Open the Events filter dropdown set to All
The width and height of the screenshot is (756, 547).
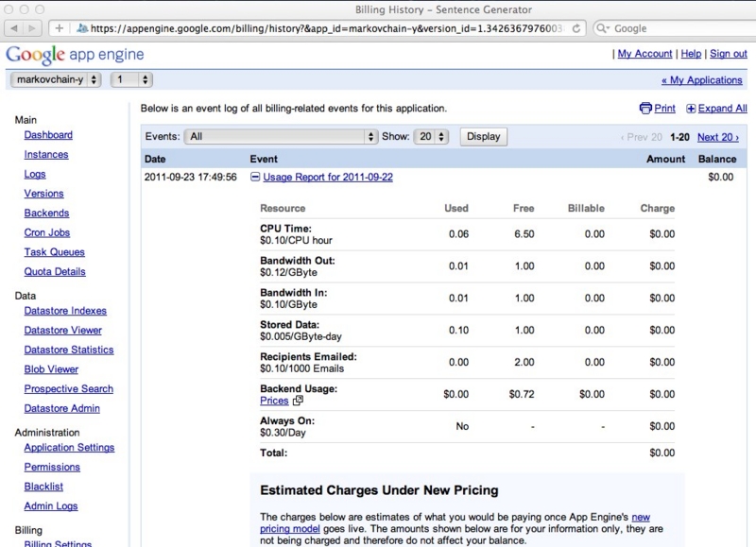point(281,136)
